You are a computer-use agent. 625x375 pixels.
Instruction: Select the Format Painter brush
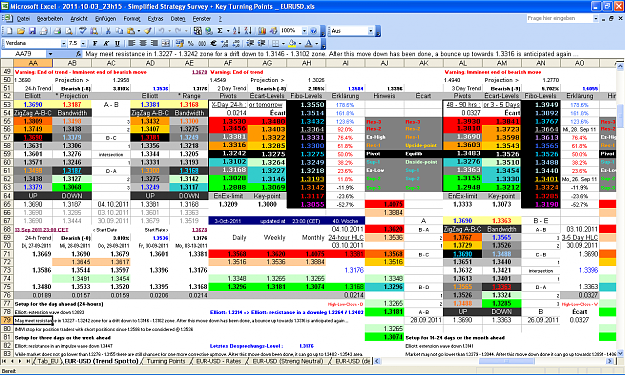click(x=148, y=31)
